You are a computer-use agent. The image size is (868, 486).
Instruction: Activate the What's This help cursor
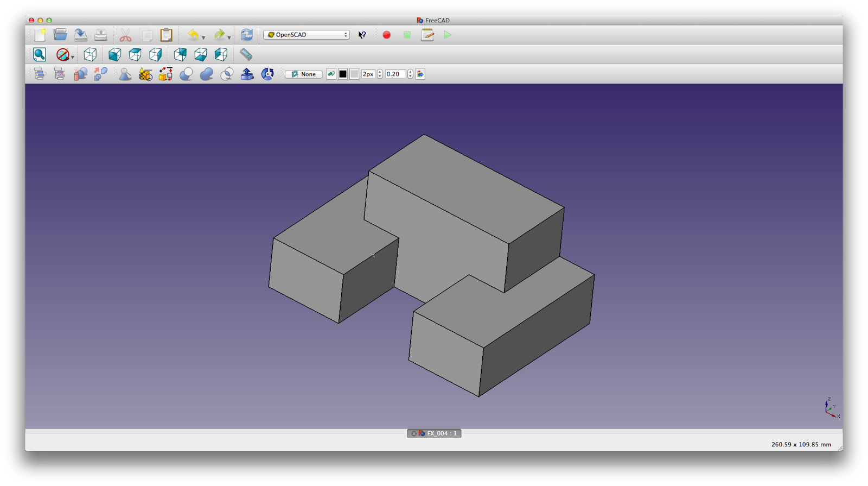pos(362,35)
